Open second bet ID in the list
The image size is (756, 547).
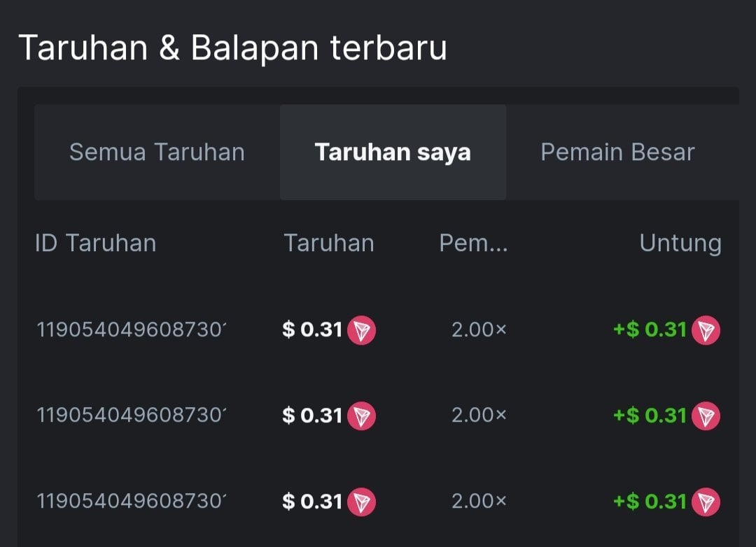point(132,416)
